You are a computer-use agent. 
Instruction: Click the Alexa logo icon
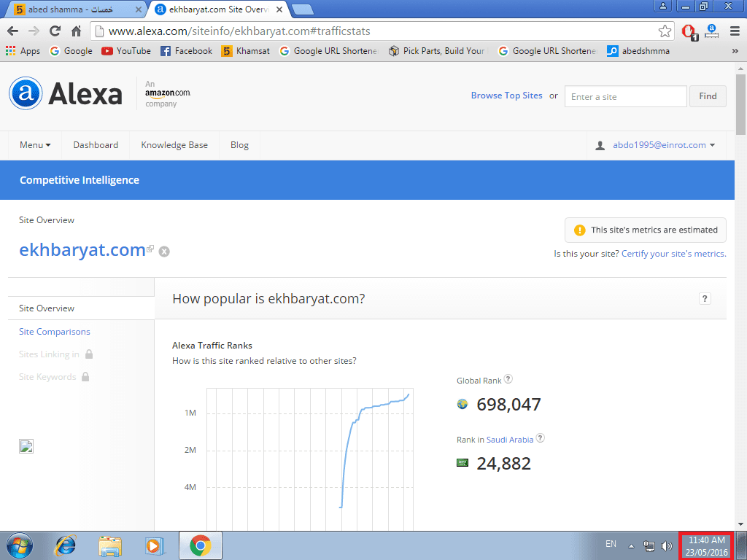[x=26, y=93]
